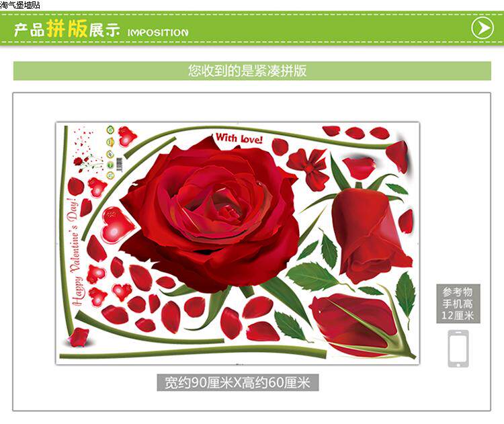This screenshot has width=504, height=424.
Task: Click the white circular arrow icon
Action: 482,28
